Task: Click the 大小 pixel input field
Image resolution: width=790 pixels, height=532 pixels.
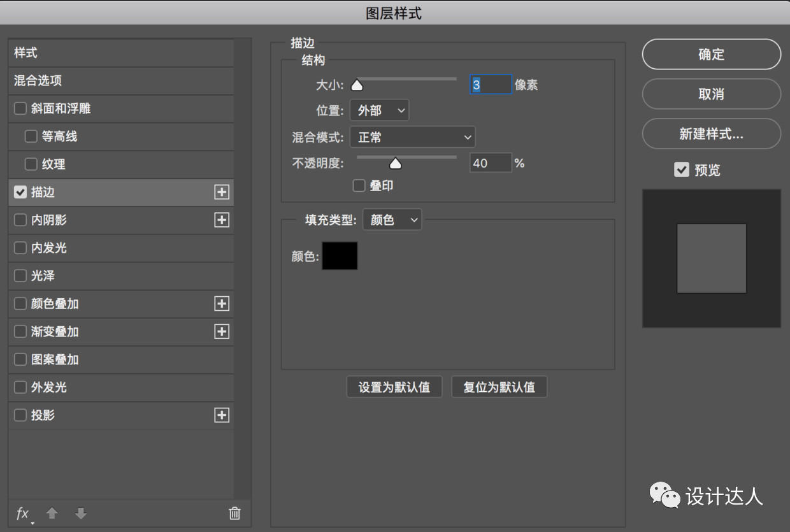Action: pyautogui.click(x=491, y=85)
